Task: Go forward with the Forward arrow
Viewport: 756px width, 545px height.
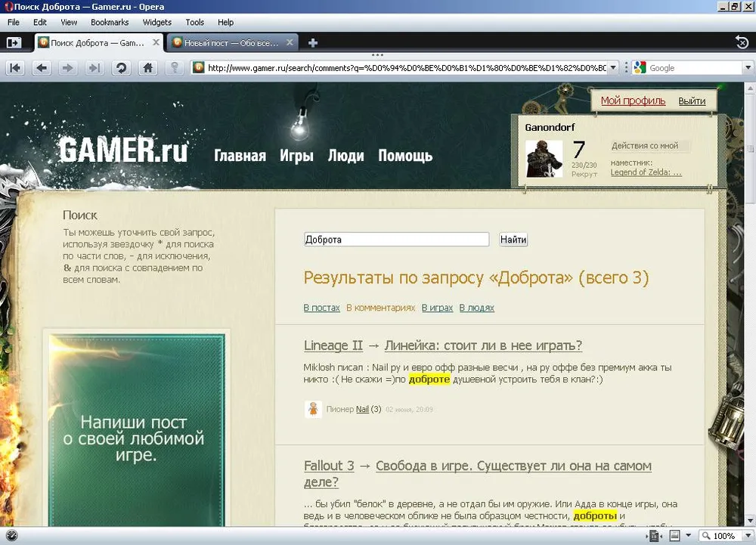Action: [68, 68]
